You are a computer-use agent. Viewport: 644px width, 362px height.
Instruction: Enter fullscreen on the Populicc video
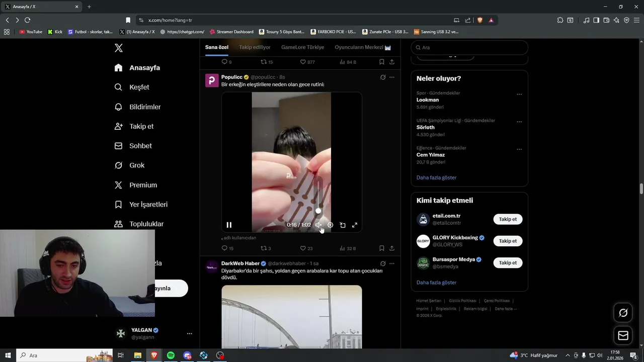click(x=355, y=225)
